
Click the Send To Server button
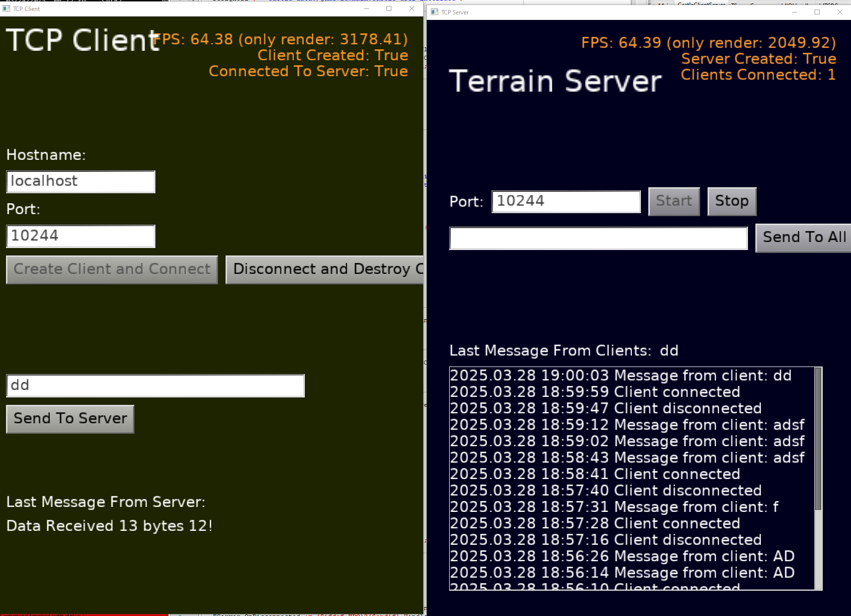coord(70,419)
